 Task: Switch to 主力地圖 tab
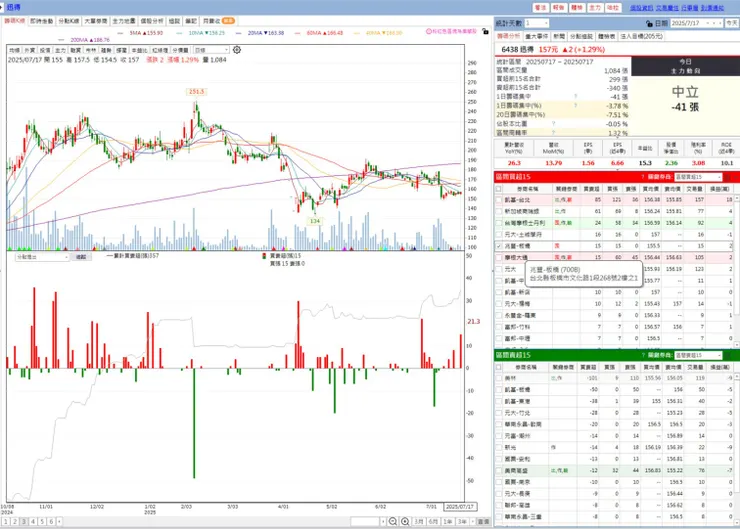pyautogui.click(x=124, y=21)
